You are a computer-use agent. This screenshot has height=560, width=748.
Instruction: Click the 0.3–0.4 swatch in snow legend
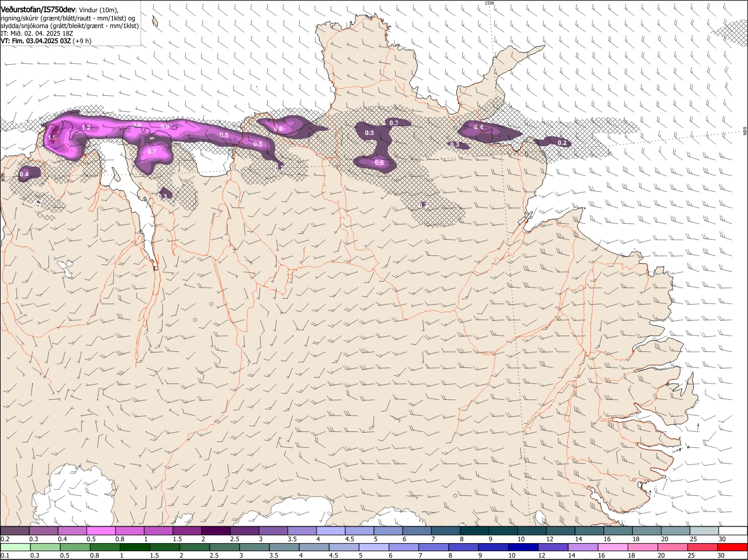(44, 530)
